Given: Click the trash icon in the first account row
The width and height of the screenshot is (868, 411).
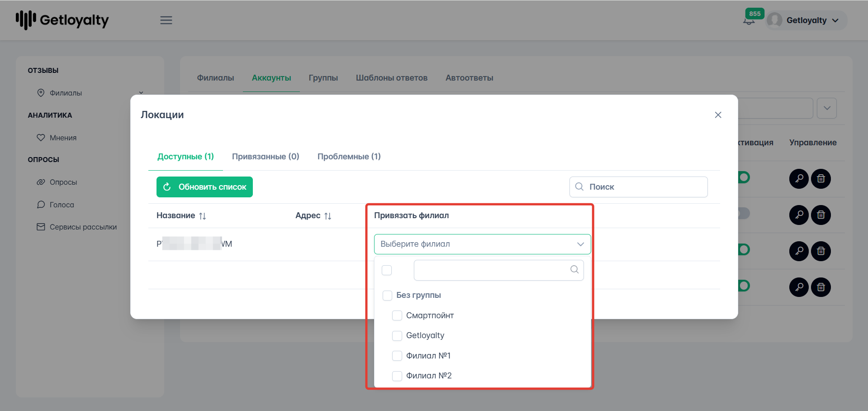Looking at the screenshot, I should (x=821, y=178).
